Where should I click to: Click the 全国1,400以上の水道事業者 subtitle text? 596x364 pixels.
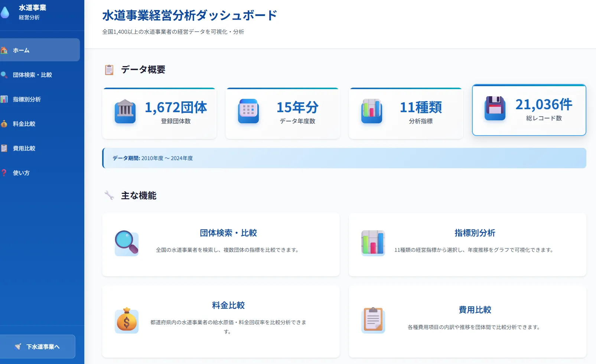(x=173, y=32)
